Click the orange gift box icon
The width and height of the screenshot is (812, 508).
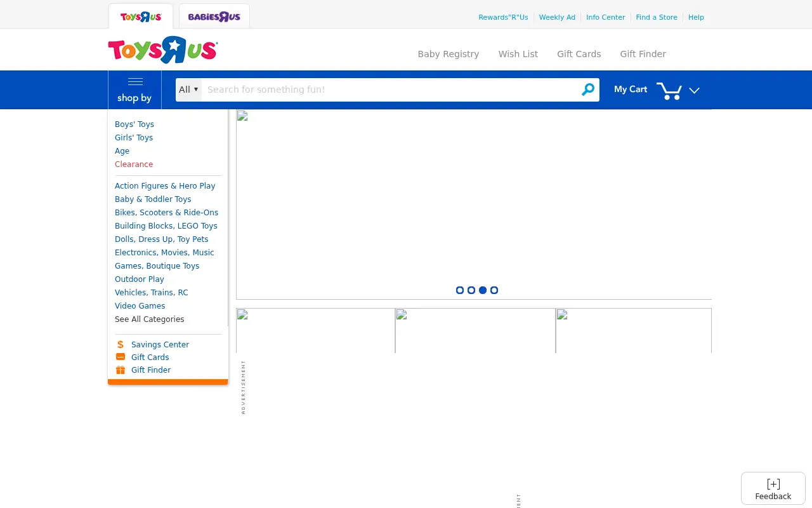121,370
